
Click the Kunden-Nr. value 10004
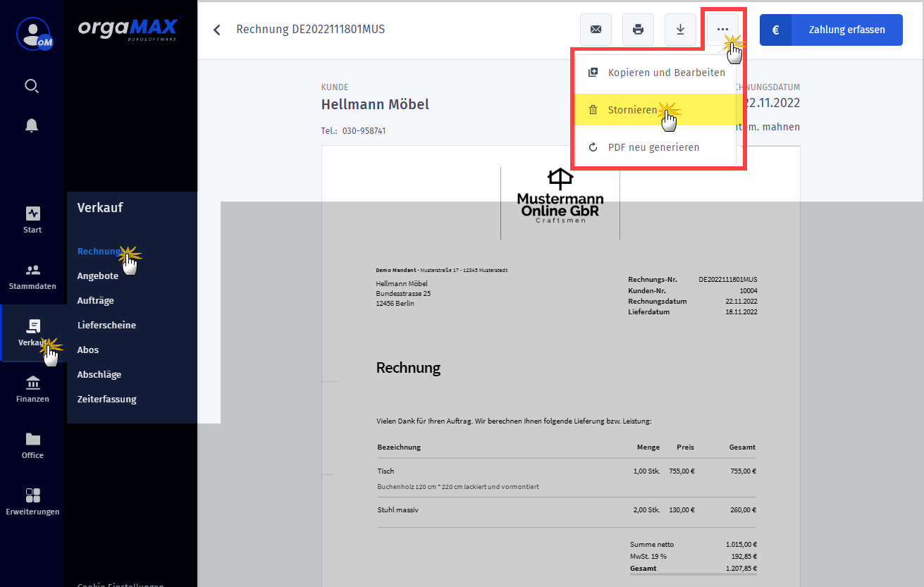tap(749, 290)
